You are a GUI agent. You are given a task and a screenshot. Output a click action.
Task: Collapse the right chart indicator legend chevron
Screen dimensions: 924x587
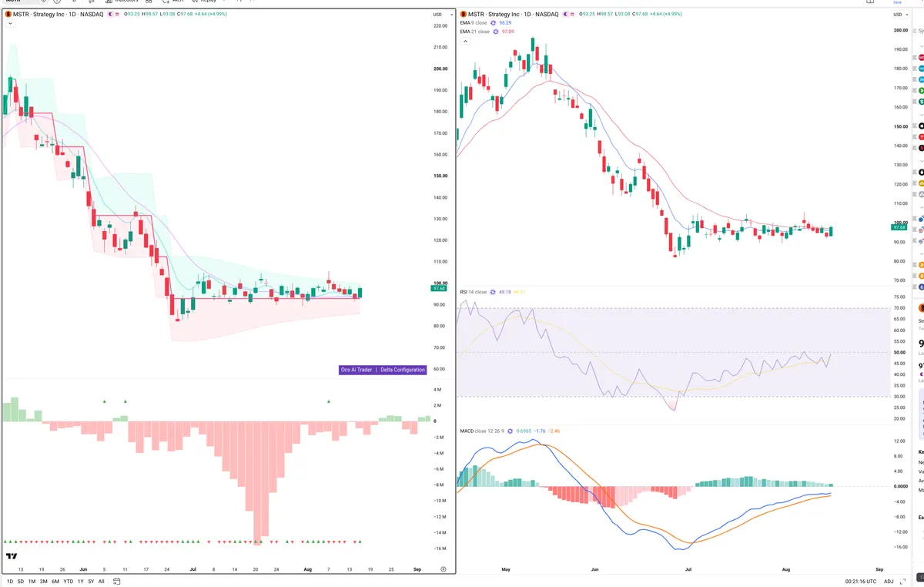(464, 42)
